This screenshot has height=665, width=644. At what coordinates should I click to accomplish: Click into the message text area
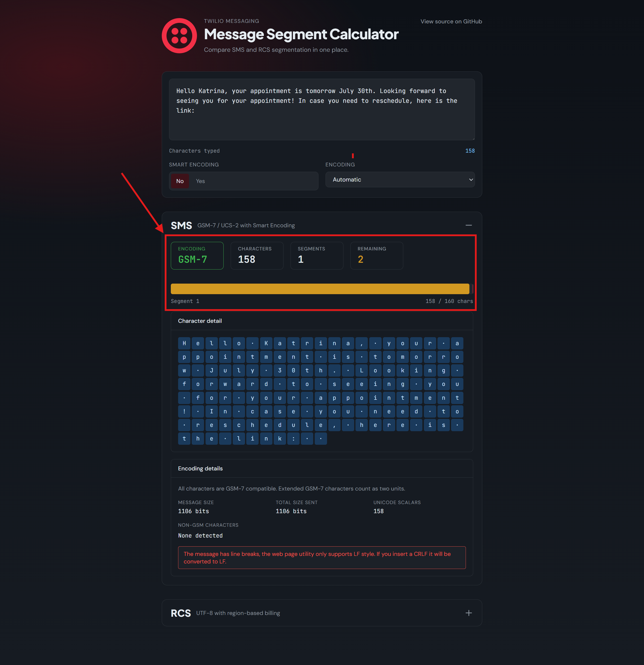coord(321,109)
